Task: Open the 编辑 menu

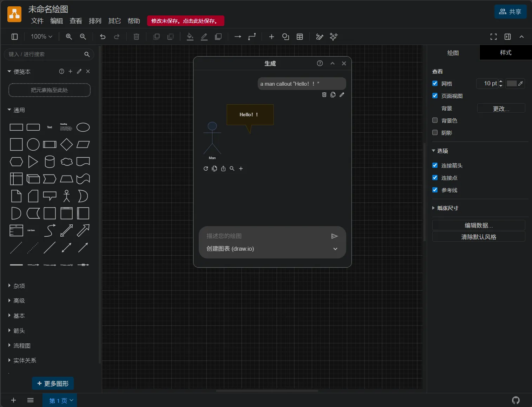Action: [57, 21]
